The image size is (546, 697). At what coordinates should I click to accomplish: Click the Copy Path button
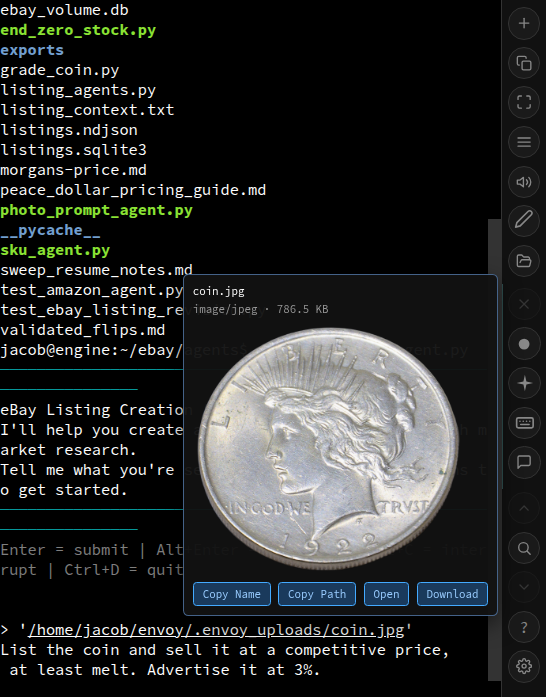point(317,594)
